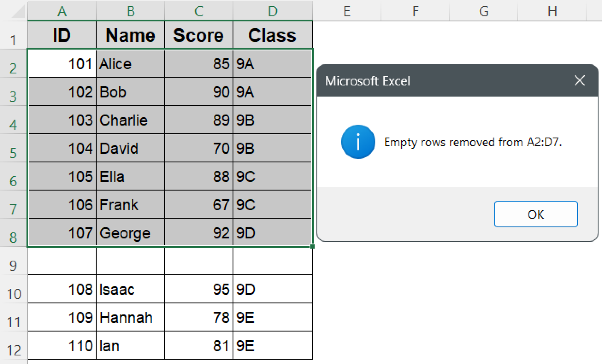
Task: Select column header H
Action: [553, 11]
